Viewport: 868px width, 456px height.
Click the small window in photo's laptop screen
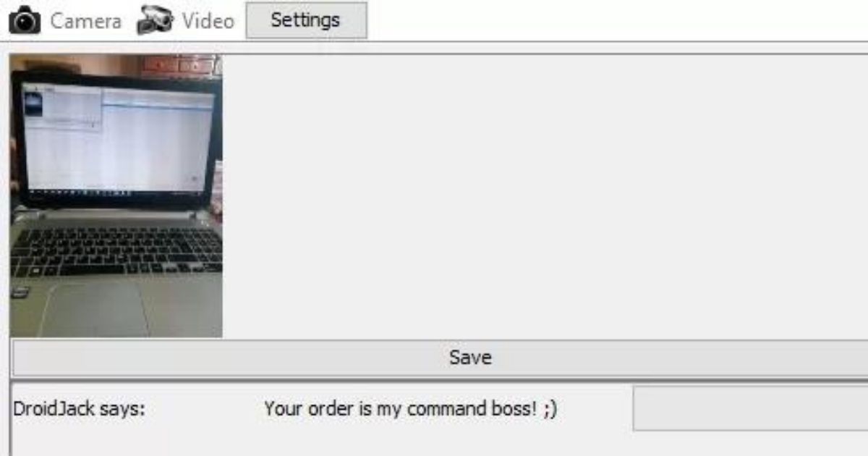point(62,106)
